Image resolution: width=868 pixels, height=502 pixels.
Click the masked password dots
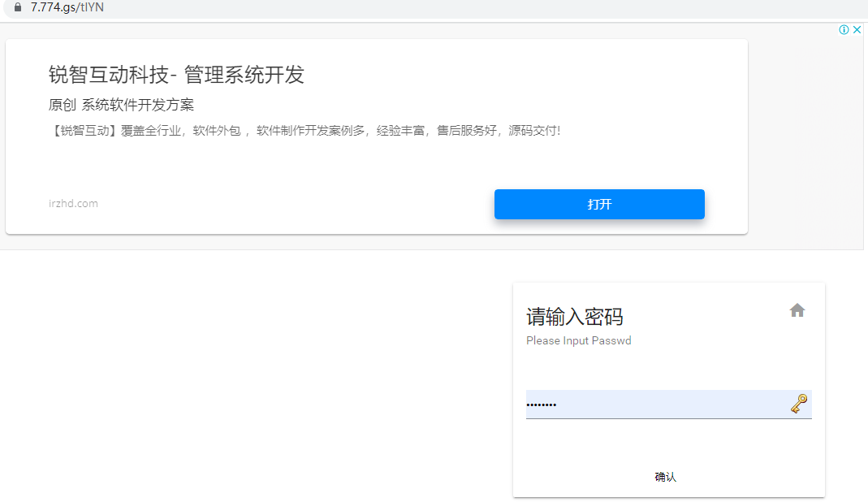pyautogui.click(x=542, y=405)
